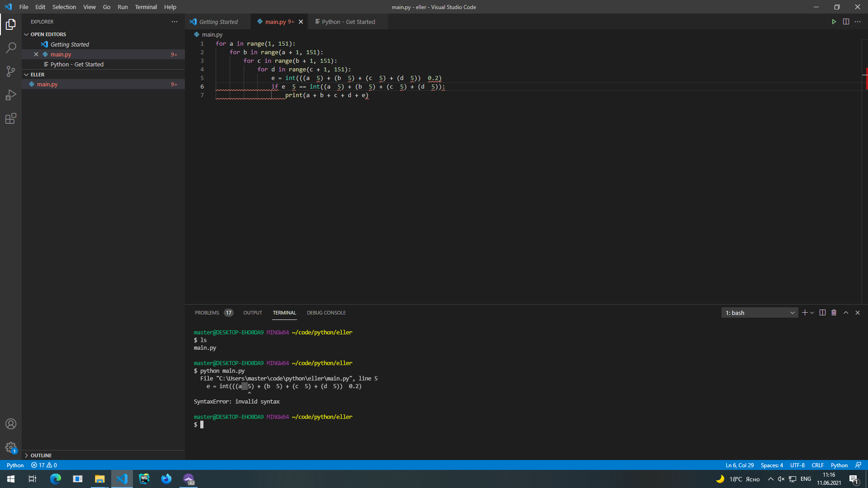Open the Terminal menu

point(146,7)
